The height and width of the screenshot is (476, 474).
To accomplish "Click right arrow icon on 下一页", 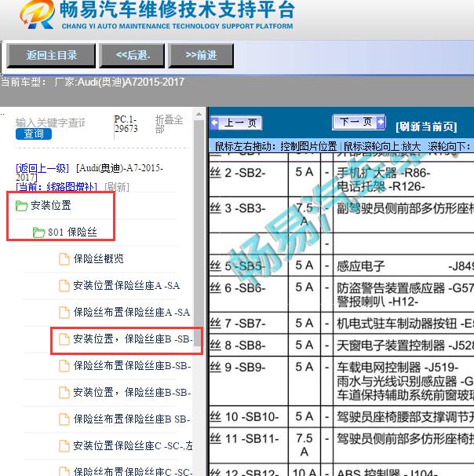I will 381,122.
